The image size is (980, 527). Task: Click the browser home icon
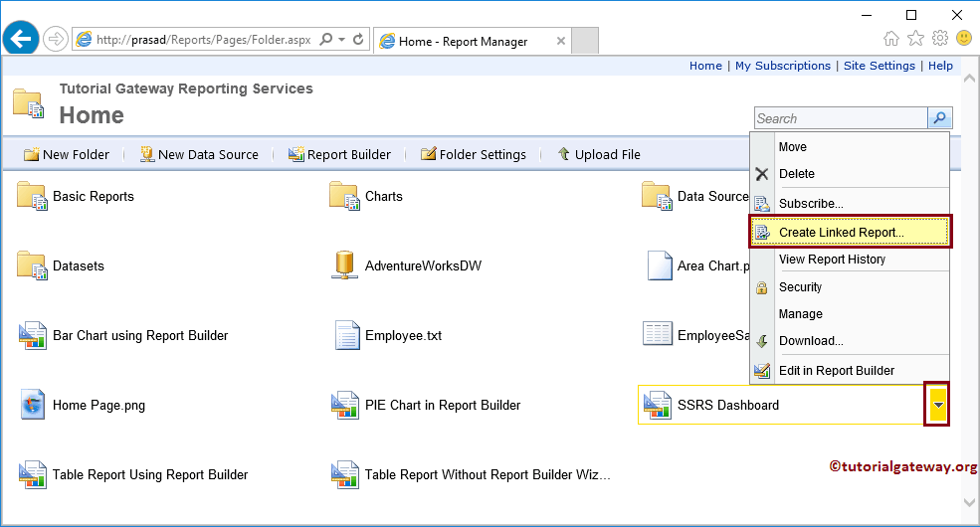pos(891,39)
